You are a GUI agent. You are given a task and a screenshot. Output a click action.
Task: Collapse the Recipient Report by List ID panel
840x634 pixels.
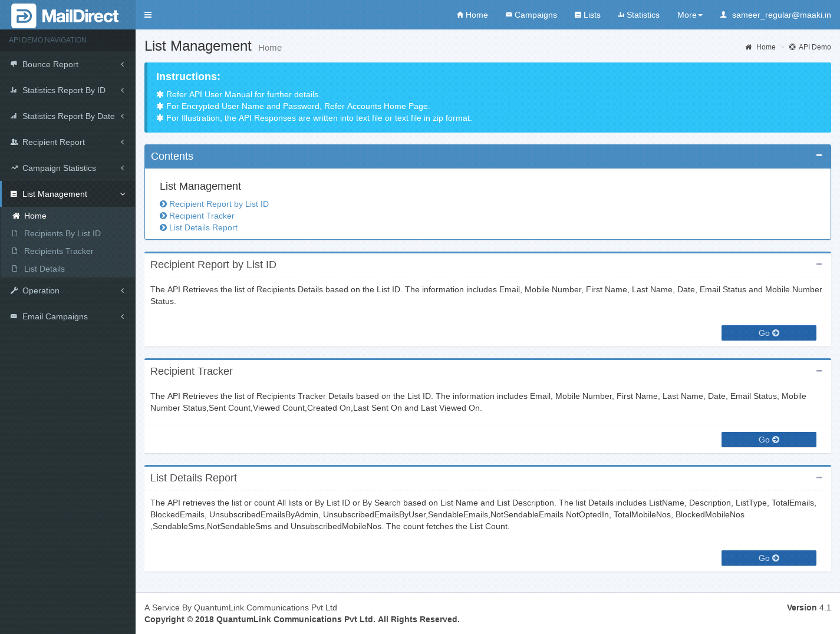tap(819, 265)
